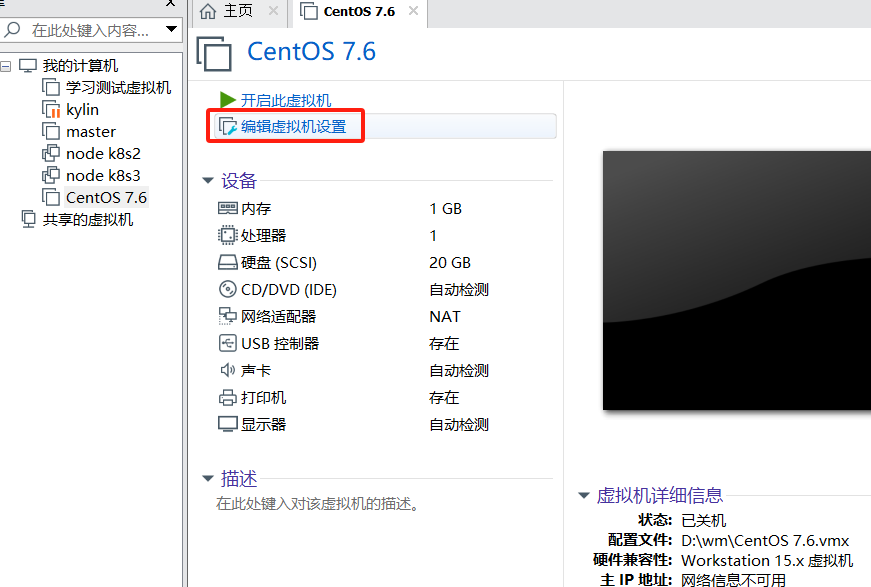
Task: Collapse the 虚拟机详细信息 section
Action: [x=584, y=495]
